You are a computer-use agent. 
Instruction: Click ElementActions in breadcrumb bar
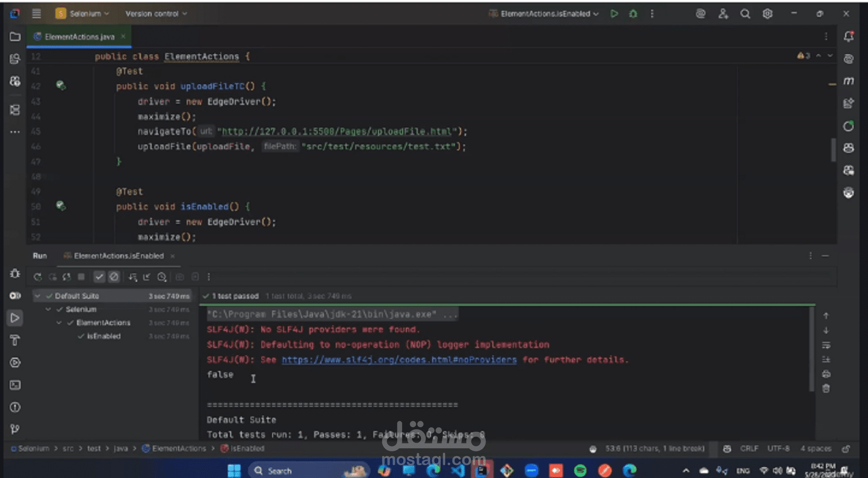click(x=174, y=448)
